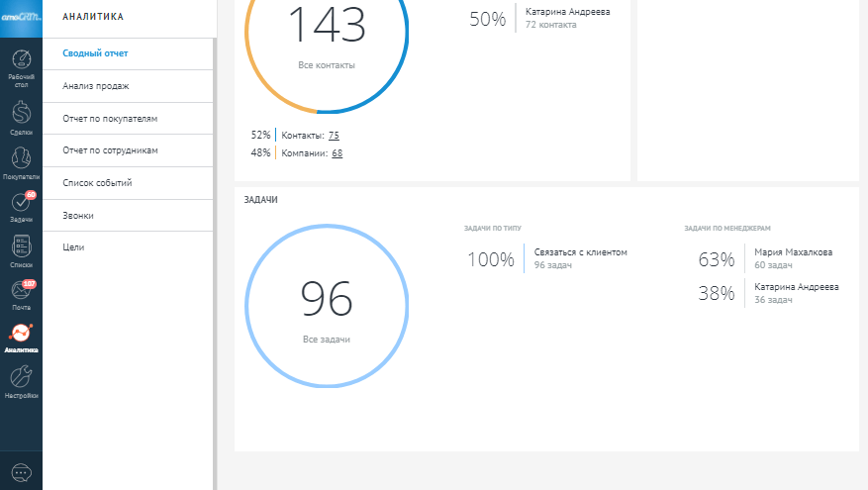
Task: Open Отчет по сотрудникам
Action: pyautogui.click(x=110, y=150)
